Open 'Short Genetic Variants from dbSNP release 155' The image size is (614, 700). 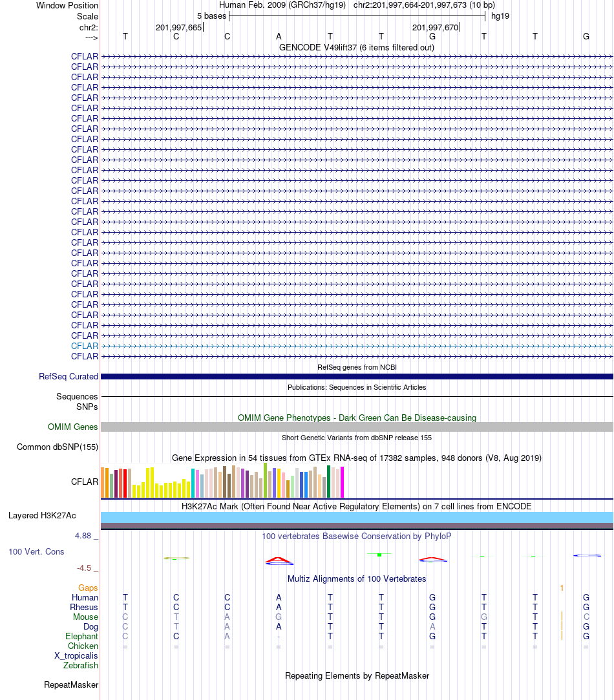(357, 438)
